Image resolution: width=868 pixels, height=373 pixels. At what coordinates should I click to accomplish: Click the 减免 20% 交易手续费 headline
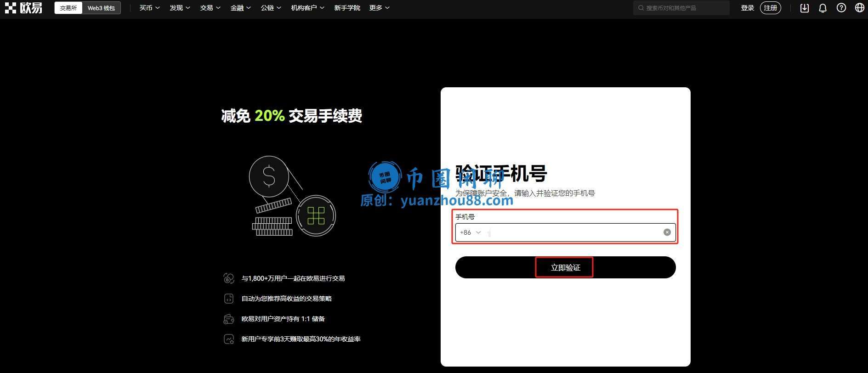coord(292,116)
